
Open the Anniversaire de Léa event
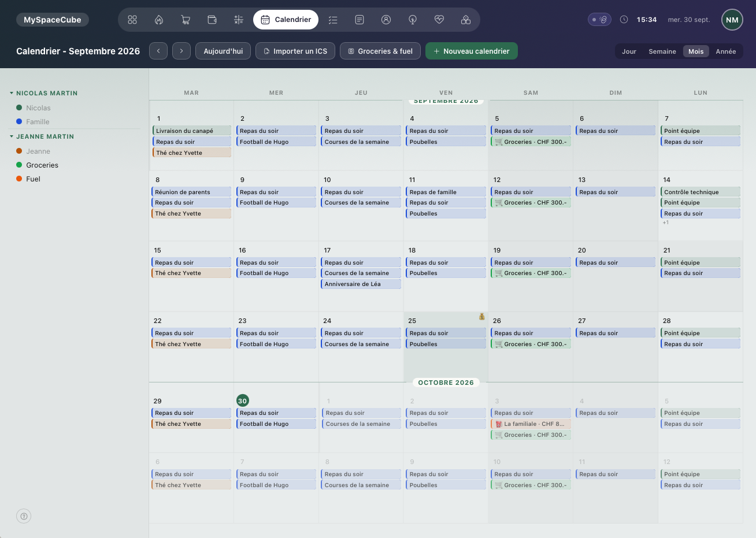361,284
